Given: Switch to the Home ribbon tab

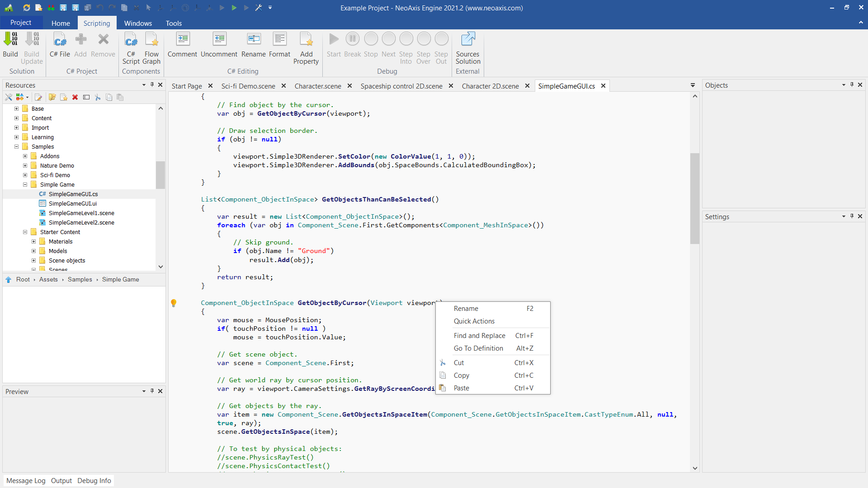Looking at the screenshot, I should (x=61, y=23).
